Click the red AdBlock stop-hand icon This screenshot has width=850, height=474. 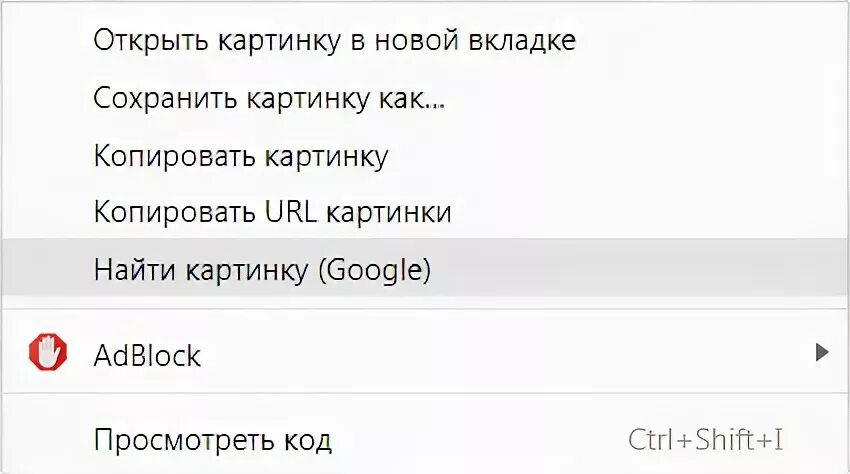click(x=47, y=352)
